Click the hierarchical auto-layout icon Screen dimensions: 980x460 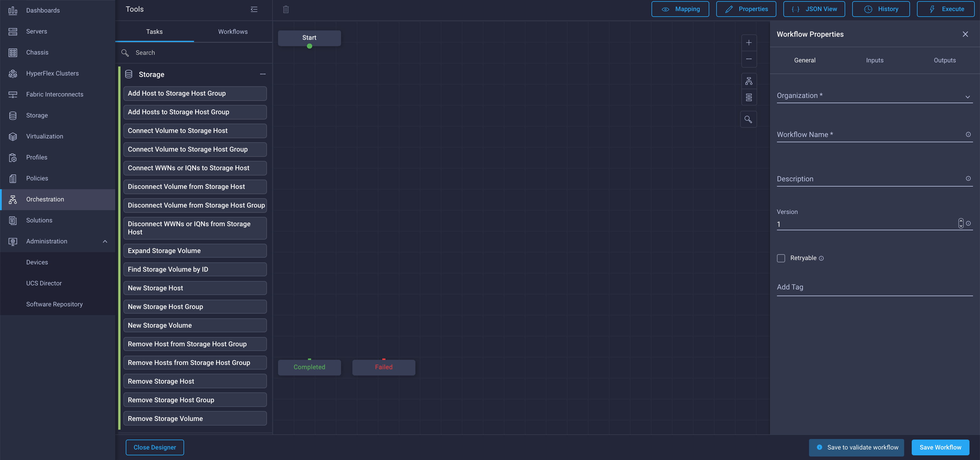pyautogui.click(x=748, y=81)
